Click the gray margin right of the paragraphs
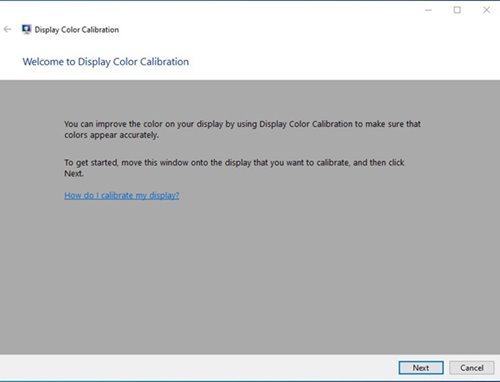The height and width of the screenshot is (382, 500). pos(462,150)
